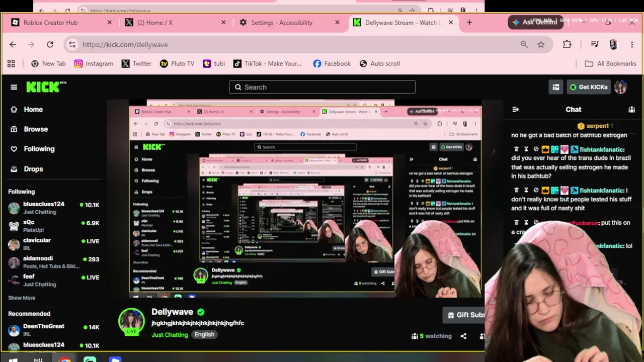Ban fishtankfanatic on 'don't really know' message
The height and width of the screenshot is (362, 644).
pos(536,191)
